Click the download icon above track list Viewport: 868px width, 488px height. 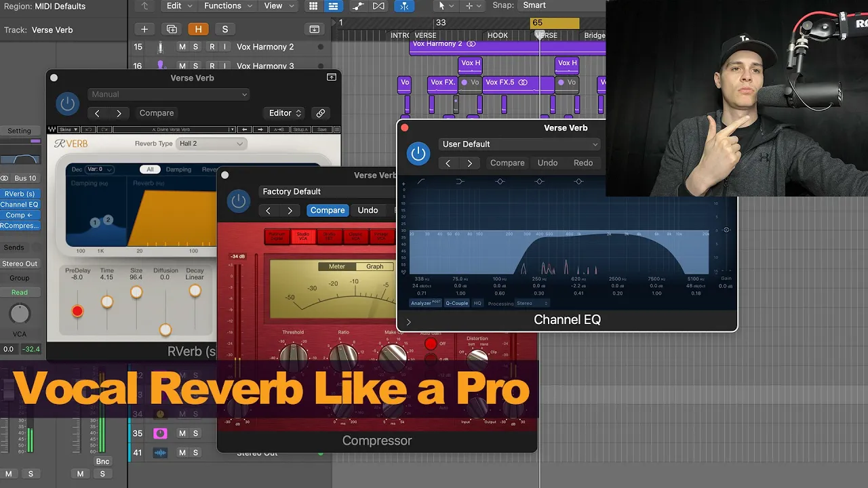coord(314,29)
